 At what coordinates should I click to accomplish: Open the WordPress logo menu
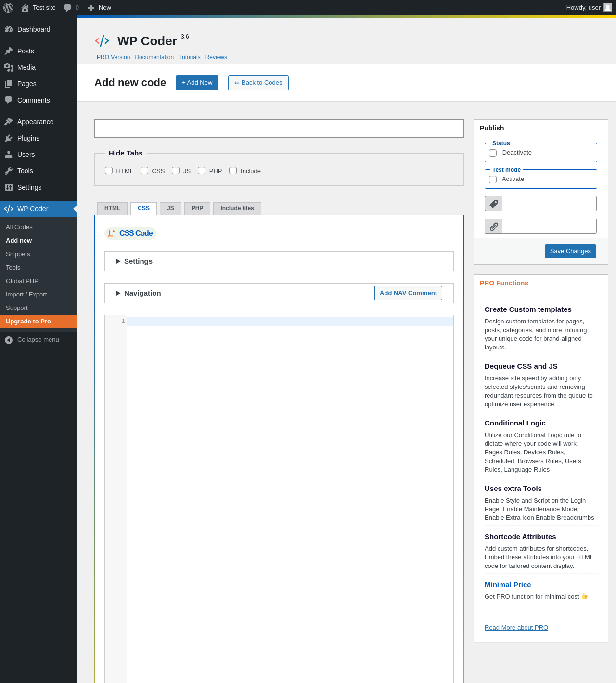[8, 8]
